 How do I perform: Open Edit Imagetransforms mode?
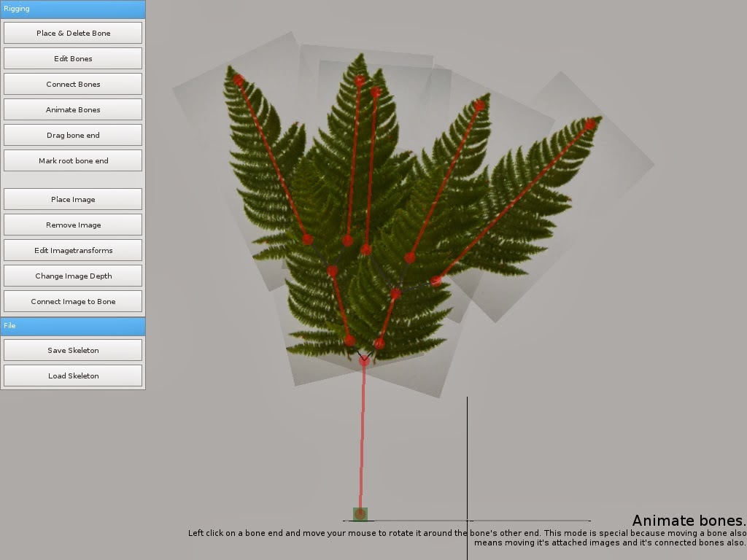[73, 250]
